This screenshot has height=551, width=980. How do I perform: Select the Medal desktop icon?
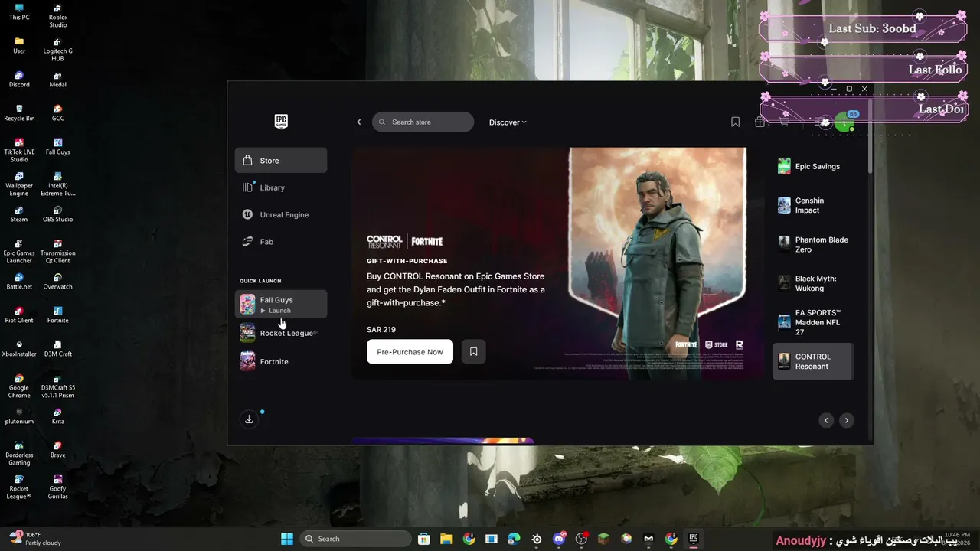[x=57, y=79]
